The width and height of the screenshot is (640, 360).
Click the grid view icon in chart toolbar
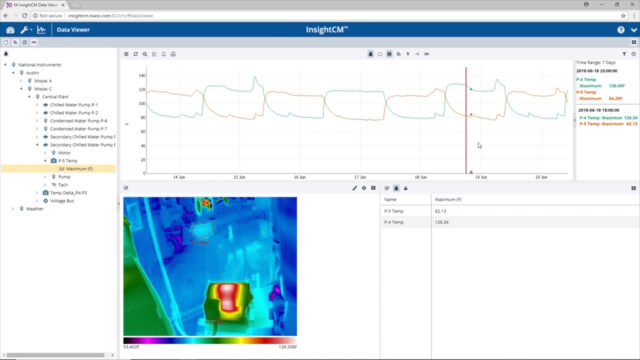pos(127,54)
